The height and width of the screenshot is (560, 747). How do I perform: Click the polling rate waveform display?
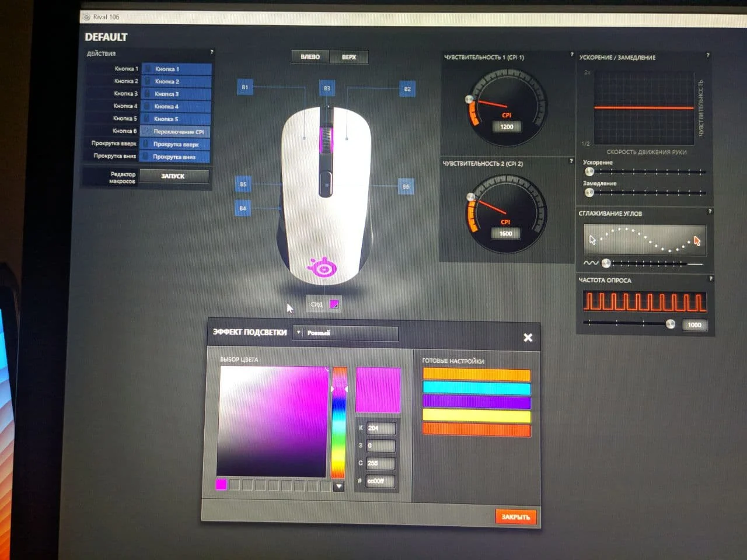click(644, 302)
